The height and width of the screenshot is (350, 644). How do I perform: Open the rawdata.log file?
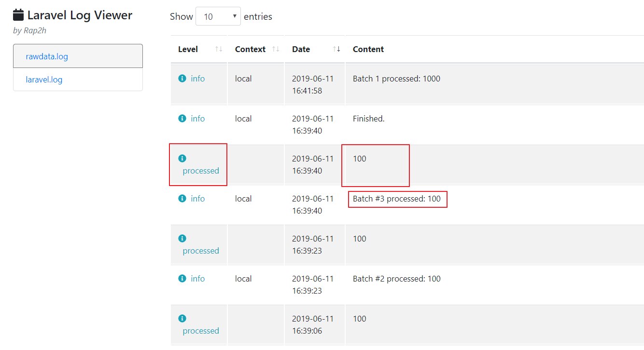point(47,56)
